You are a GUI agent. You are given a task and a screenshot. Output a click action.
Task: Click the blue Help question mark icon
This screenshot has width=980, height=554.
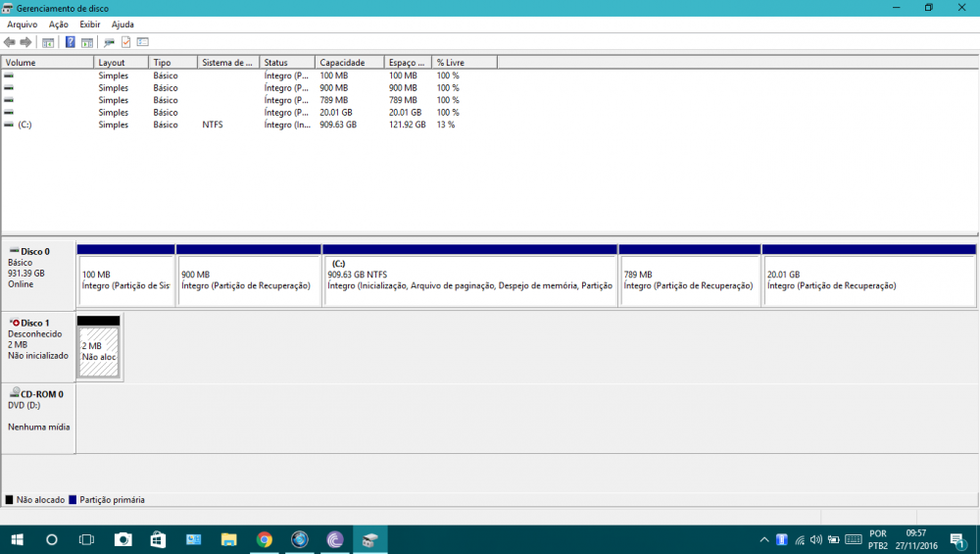coord(71,42)
